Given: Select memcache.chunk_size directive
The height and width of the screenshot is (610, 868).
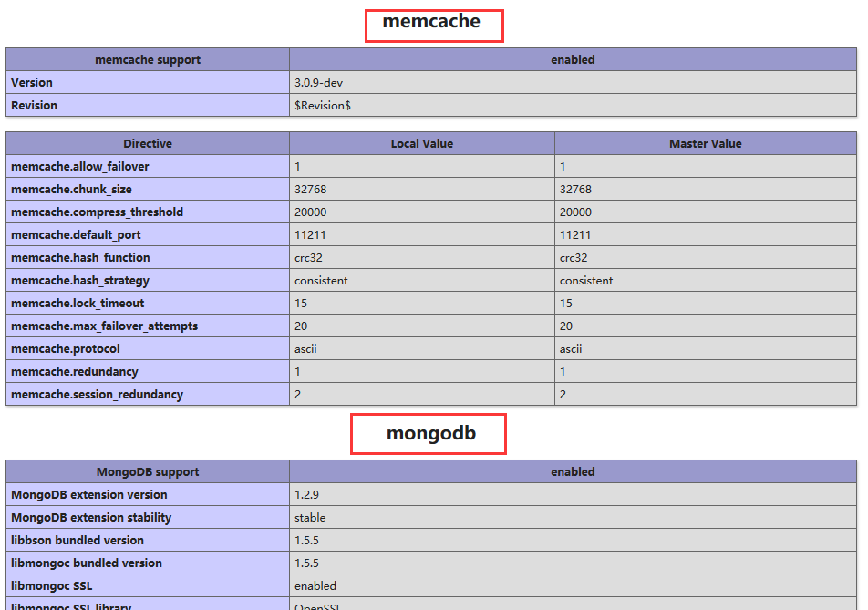Looking at the screenshot, I should click(71, 190).
